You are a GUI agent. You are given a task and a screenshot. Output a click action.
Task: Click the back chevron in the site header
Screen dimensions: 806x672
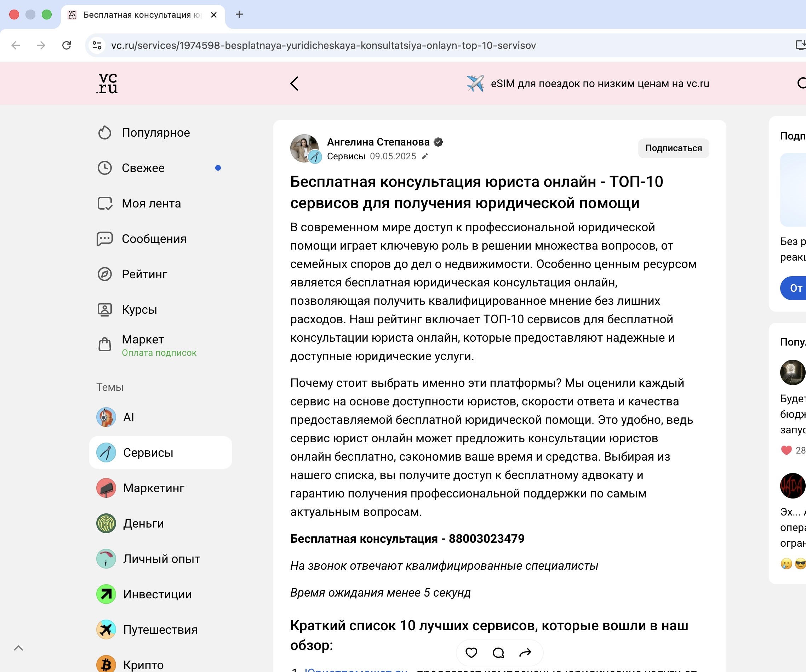point(295,83)
